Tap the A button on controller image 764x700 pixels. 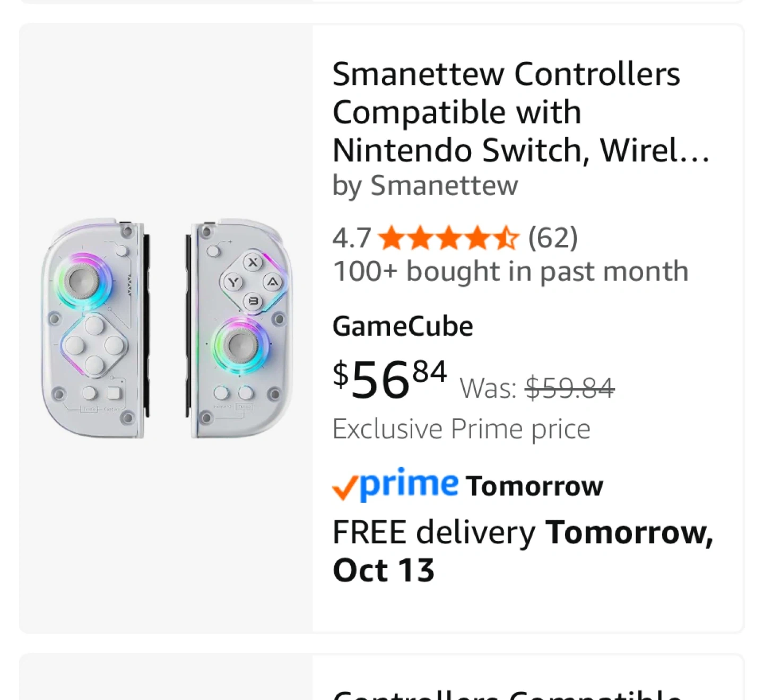pos(272,282)
